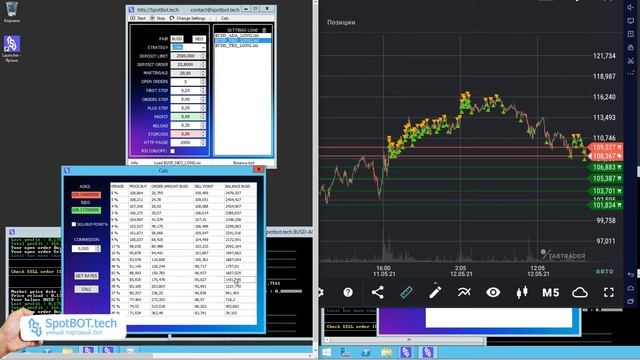
Task: Adjust the HTTP PAUSE spinner arrows
Action: [203, 142]
